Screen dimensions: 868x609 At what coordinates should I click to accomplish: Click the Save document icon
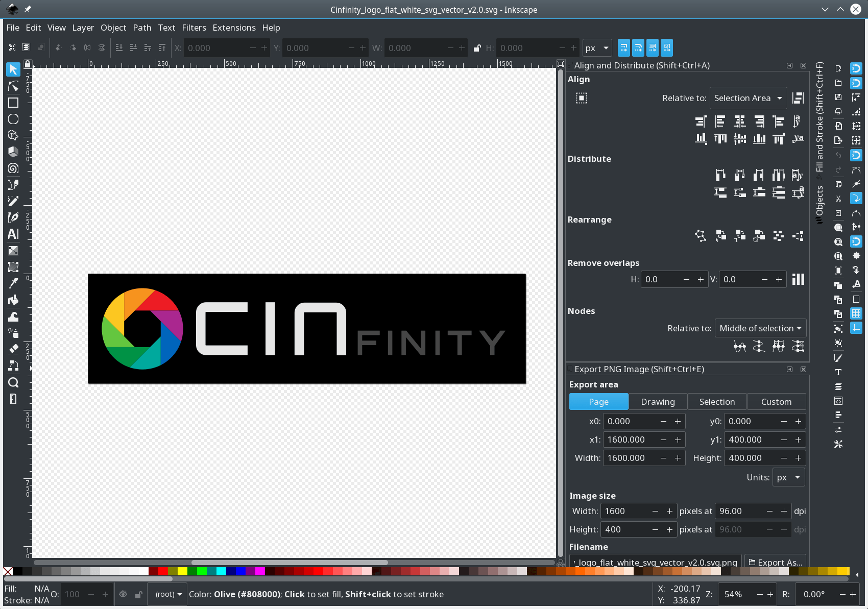[x=838, y=97]
